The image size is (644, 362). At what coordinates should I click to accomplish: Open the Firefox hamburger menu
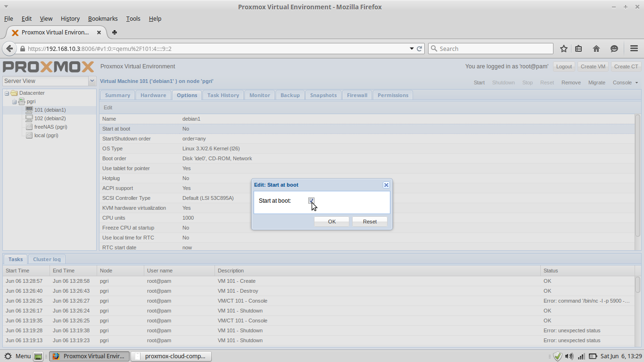click(634, 49)
